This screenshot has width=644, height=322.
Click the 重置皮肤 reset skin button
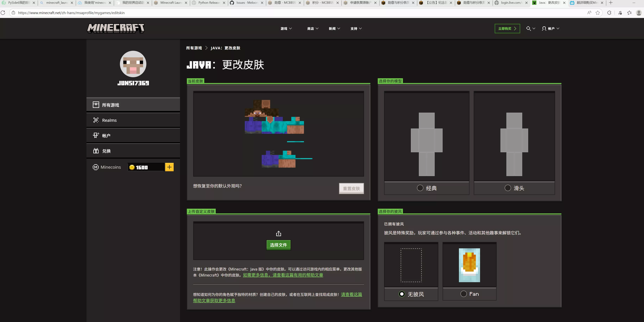[x=351, y=188]
